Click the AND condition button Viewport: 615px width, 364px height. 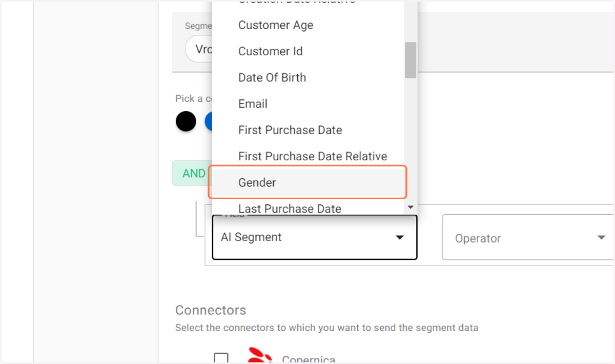pyautogui.click(x=193, y=174)
